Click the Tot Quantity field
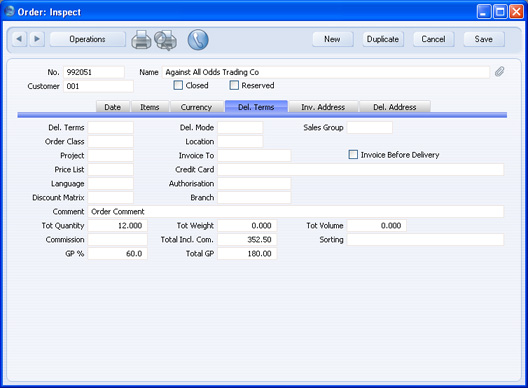The image size is (528, 388). click(118, 226)
